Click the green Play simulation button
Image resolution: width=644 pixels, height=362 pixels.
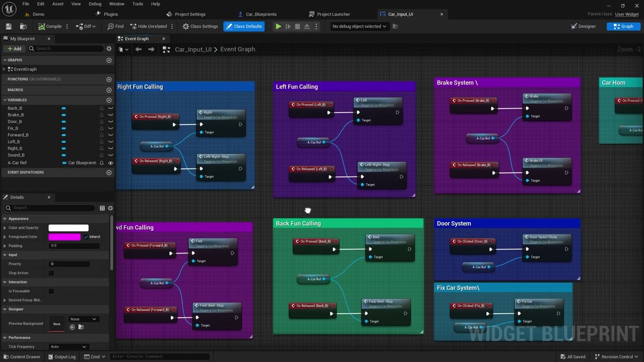click(278, 26)
